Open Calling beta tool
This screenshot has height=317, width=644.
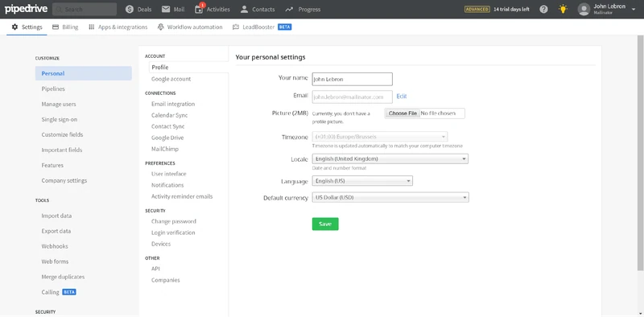58,292
